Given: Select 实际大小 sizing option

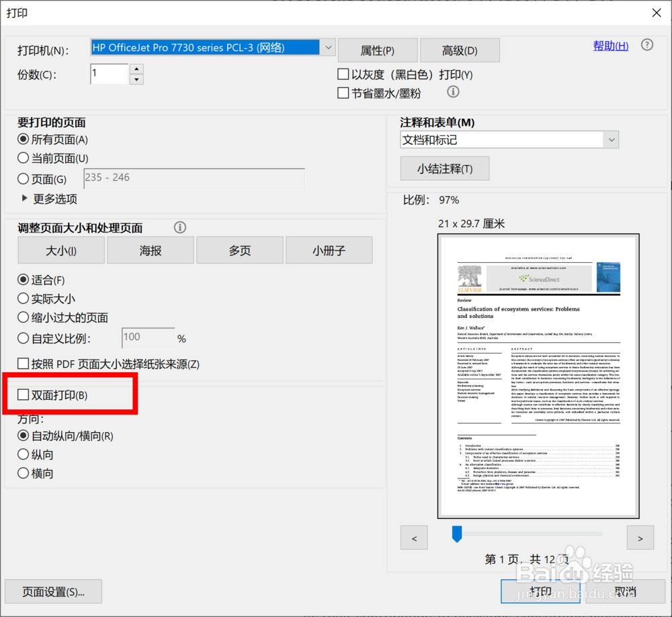Looking at the screenshot, I should coord(23,298).
